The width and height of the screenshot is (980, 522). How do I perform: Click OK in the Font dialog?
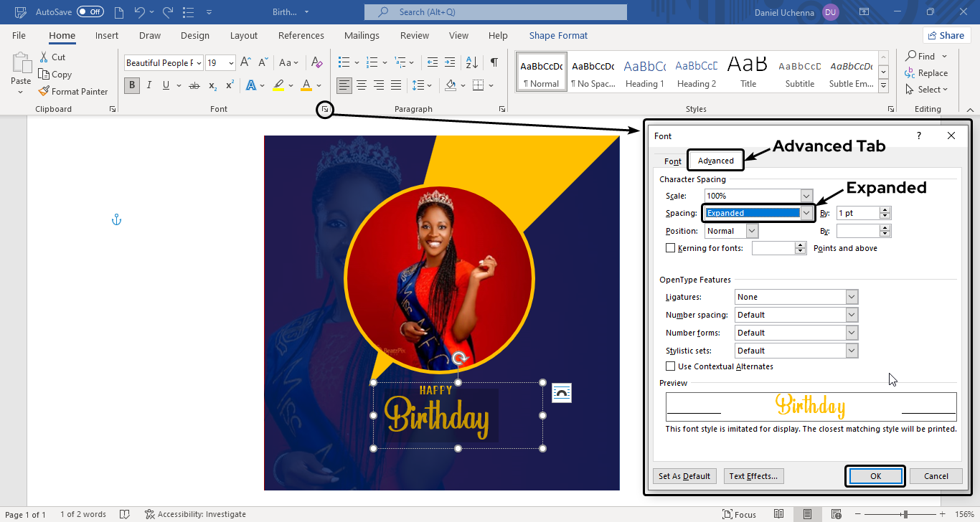[x=875, y=476]
